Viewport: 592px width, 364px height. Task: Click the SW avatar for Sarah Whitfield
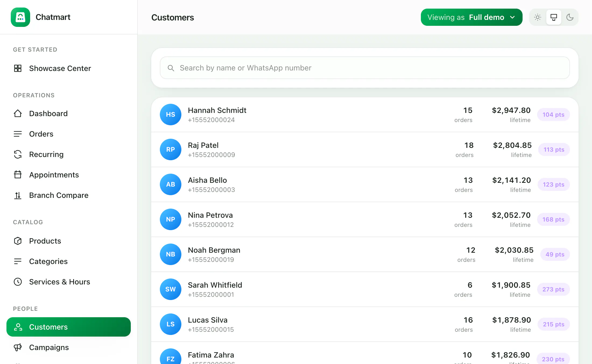coord(171,289)
